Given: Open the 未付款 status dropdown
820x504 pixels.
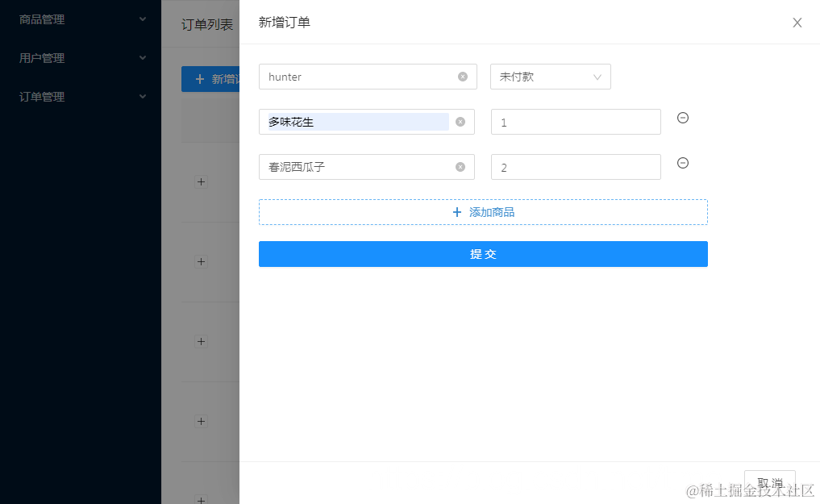Looking at the screenshot, I should click(550, 77).
